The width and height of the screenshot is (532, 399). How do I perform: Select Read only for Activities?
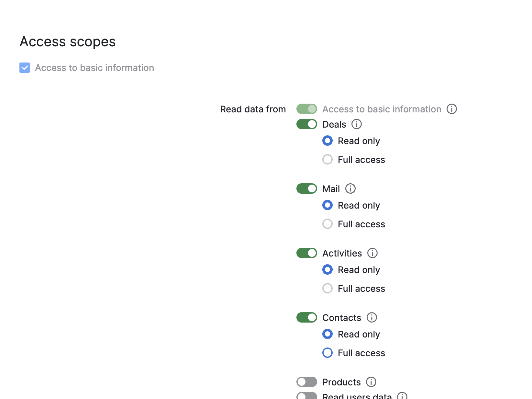[327, 269]
